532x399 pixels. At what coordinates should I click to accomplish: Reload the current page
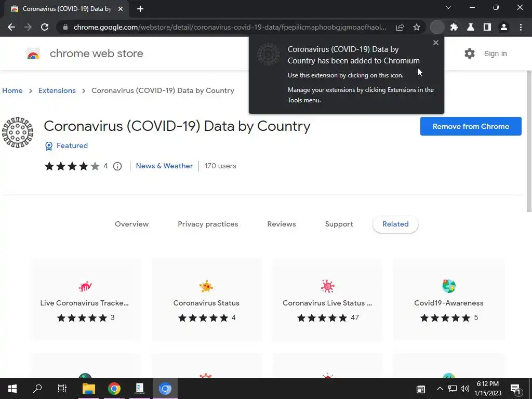[45, 27]
